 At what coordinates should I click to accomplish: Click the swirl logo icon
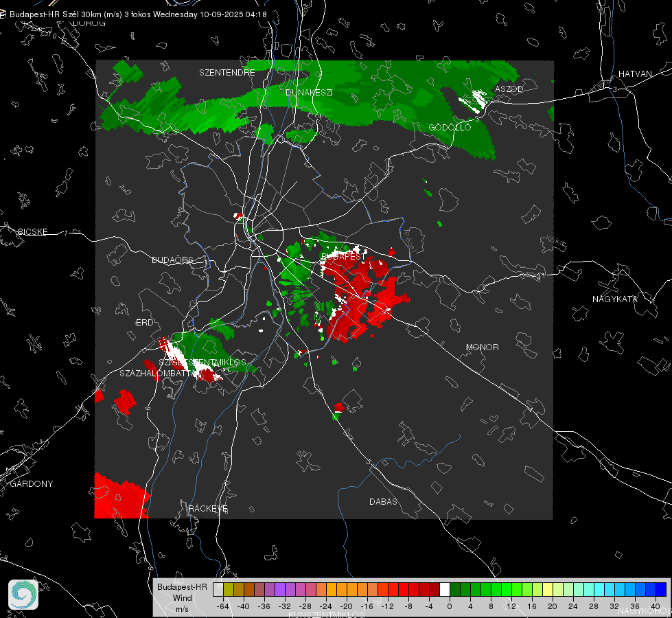click(x=23, y=595)
